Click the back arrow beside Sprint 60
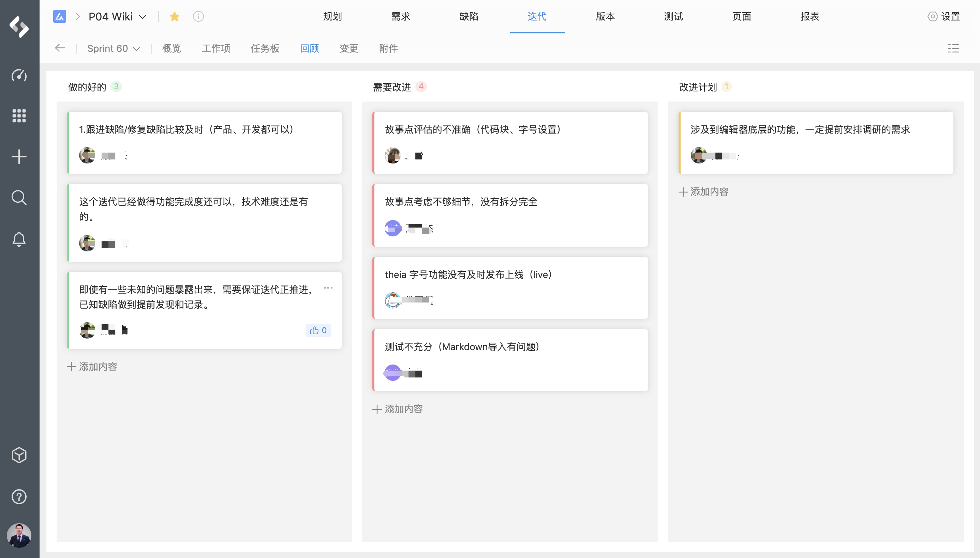This screenshot has height=558, width=980. pyautogui.click(x=60, y=48)
